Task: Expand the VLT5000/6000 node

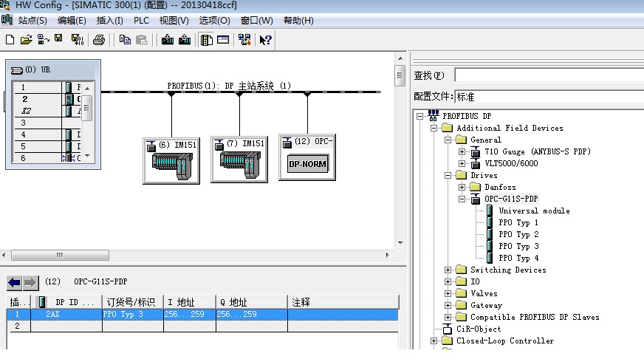Action: (462, 163)
